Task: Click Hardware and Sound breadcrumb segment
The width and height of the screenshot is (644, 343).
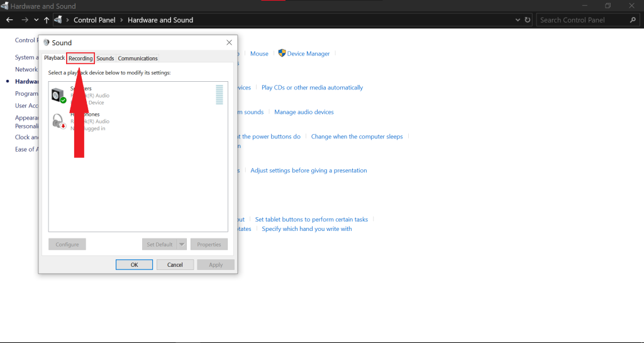Action: click(x=160, y=20)
